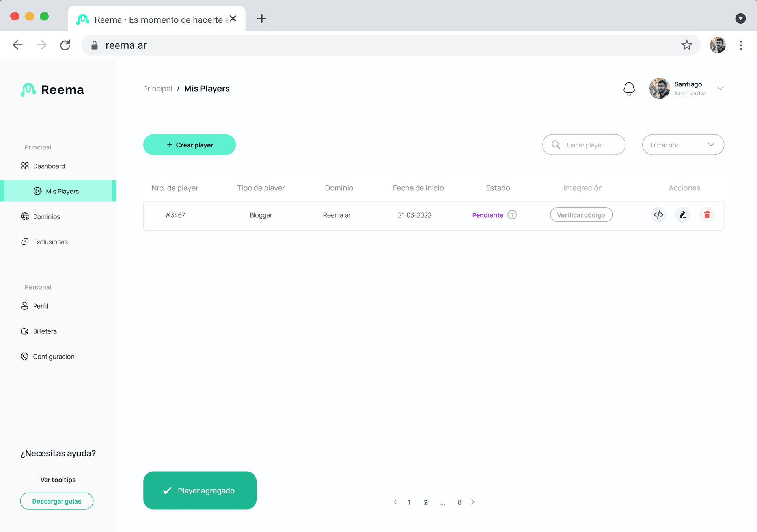Open the notifications bell
Screen dimensions: 757x532
coord(629,89)
